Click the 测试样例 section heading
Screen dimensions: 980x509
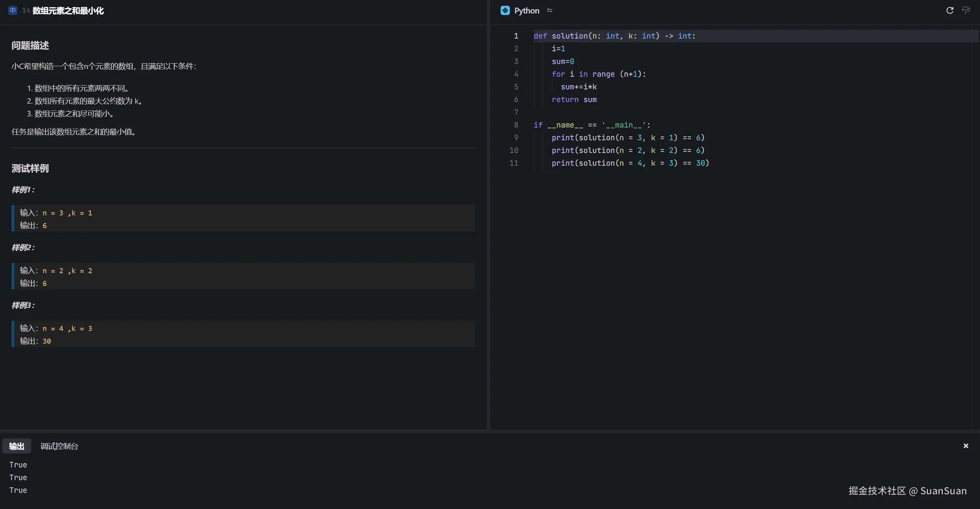pyautogui.click(x=30, y=168)
